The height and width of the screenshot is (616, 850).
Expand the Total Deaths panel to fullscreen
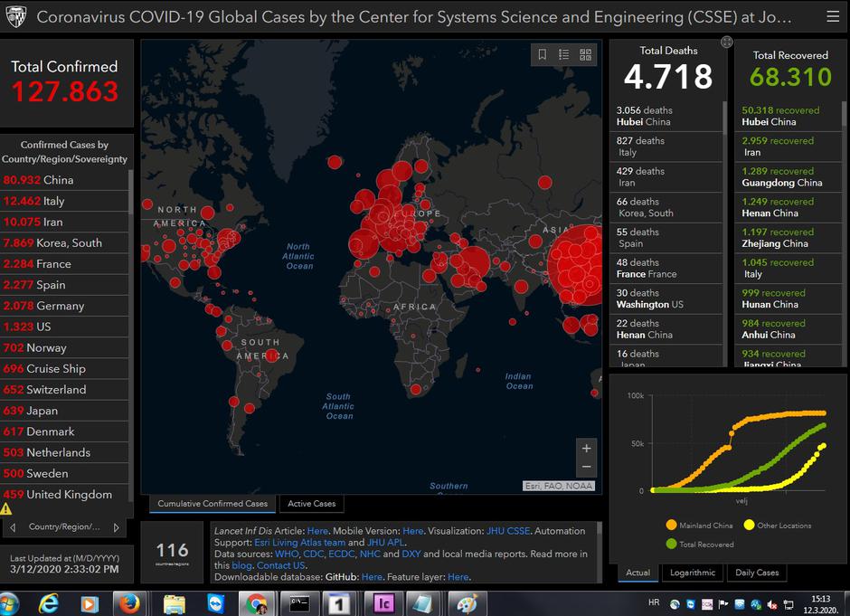click(726, 42)
